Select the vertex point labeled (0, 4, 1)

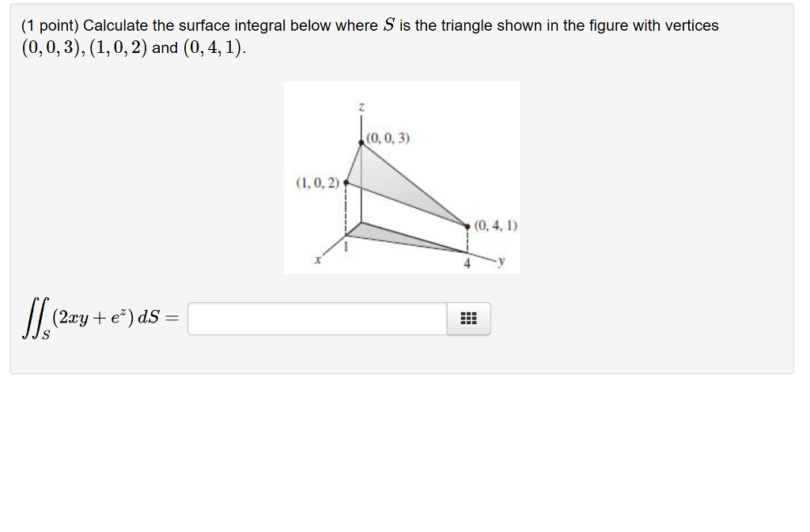[468, 225]
